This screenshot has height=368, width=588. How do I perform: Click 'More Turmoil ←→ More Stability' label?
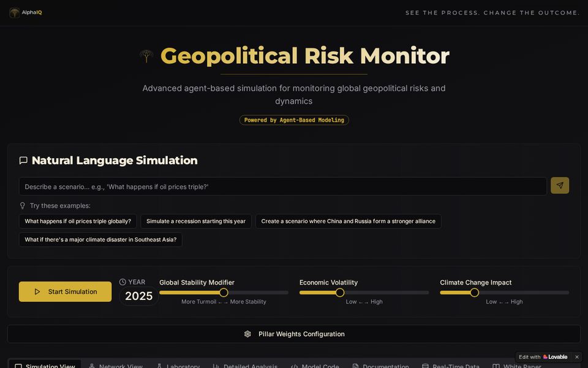tap(224, 302)
